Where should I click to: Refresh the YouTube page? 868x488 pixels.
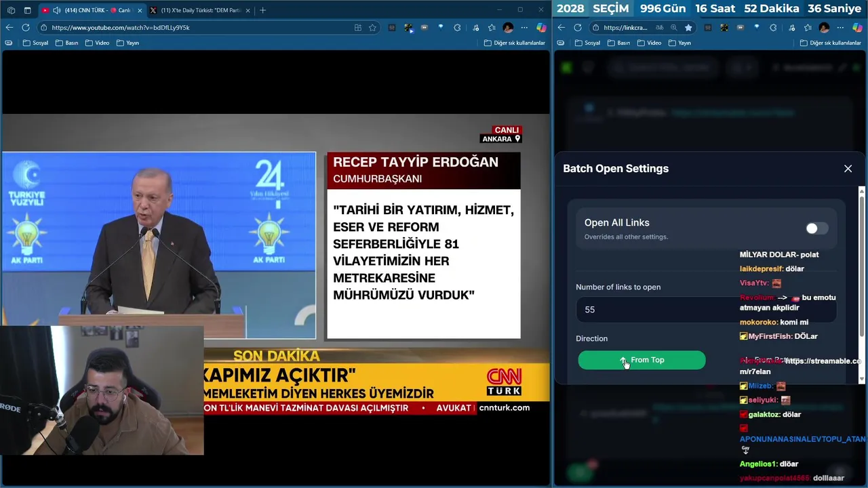(x=26, y=28)
